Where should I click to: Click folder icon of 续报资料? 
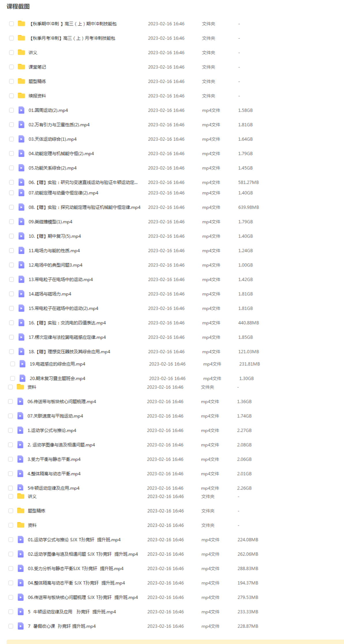pyautogui.click(x=21, y=96)
